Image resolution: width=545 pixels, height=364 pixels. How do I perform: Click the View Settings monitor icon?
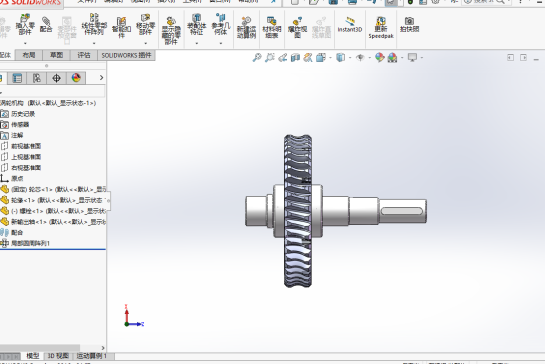tap(412, 57)
